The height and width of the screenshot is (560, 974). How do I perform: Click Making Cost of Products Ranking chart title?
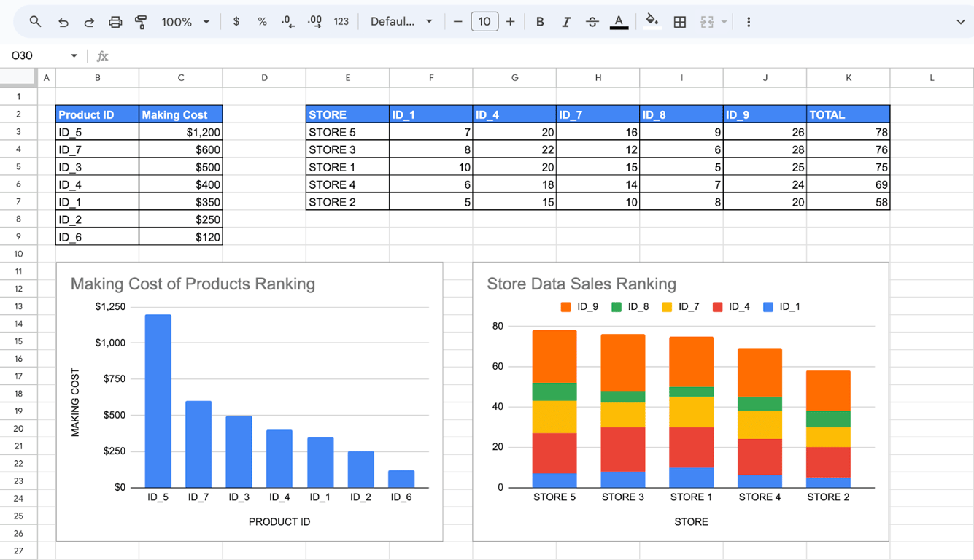coord(193,284)
